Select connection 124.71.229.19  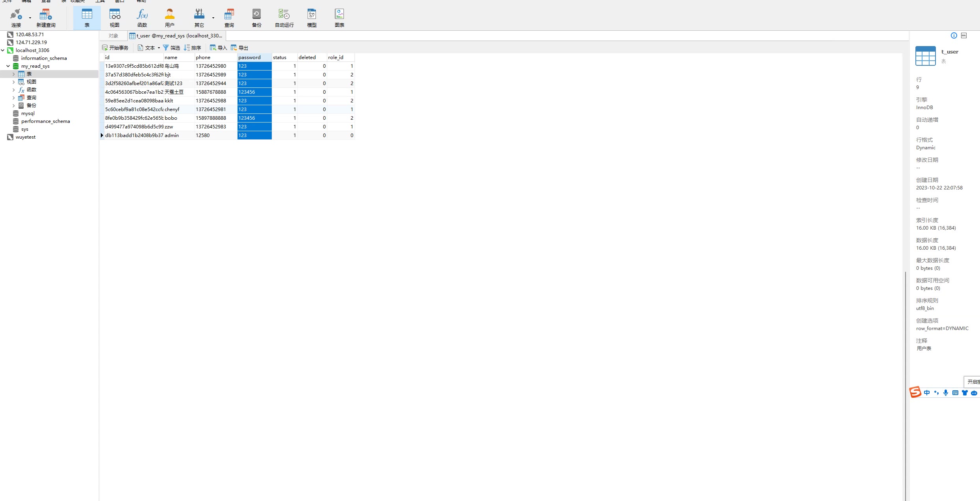[31, 43]
